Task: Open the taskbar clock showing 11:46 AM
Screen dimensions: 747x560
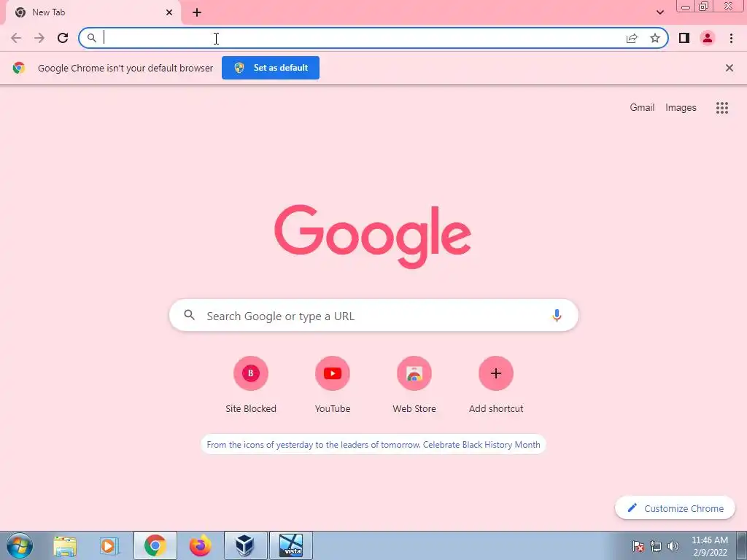Action: tap(709, 546)
